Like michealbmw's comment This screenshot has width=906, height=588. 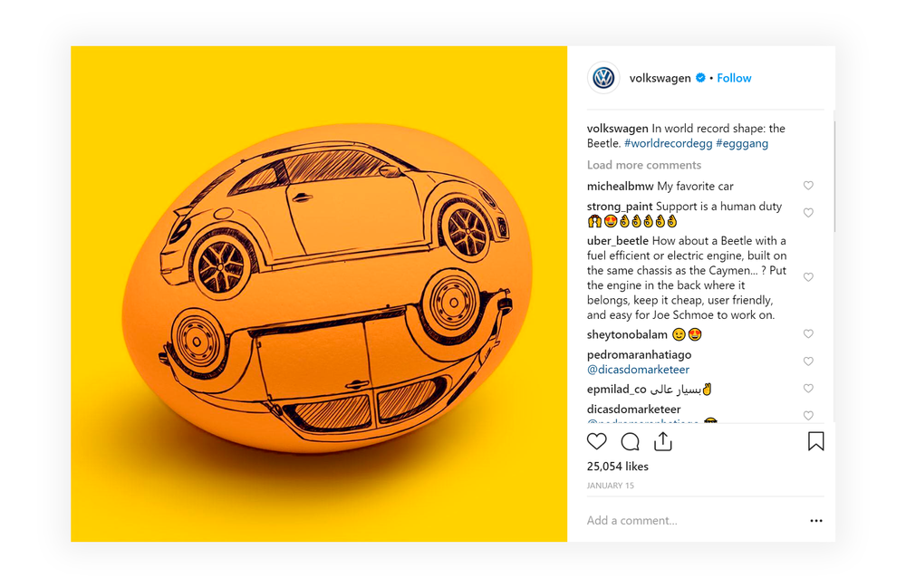808,186
